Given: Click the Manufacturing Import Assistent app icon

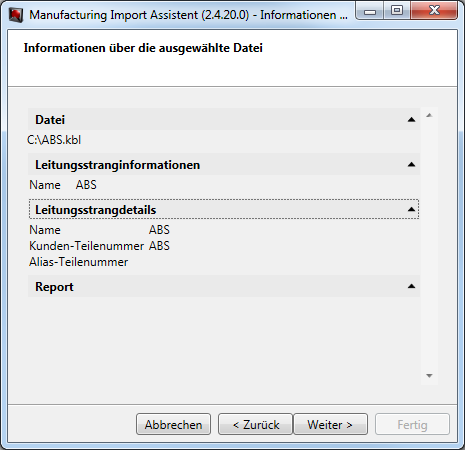Looking at the screenshot, I should coord(16,15).
